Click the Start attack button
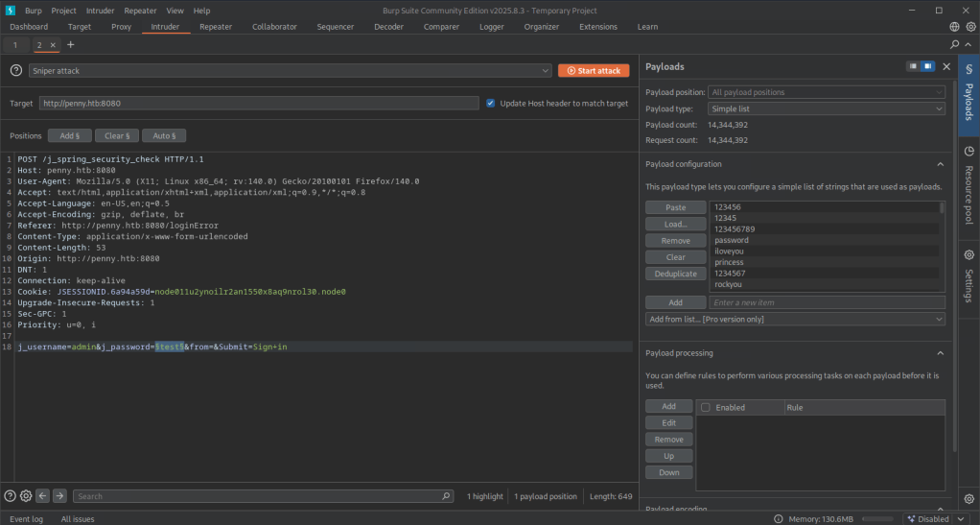The height and width of the screenshot is (525, 980). [x=594, y=70]
